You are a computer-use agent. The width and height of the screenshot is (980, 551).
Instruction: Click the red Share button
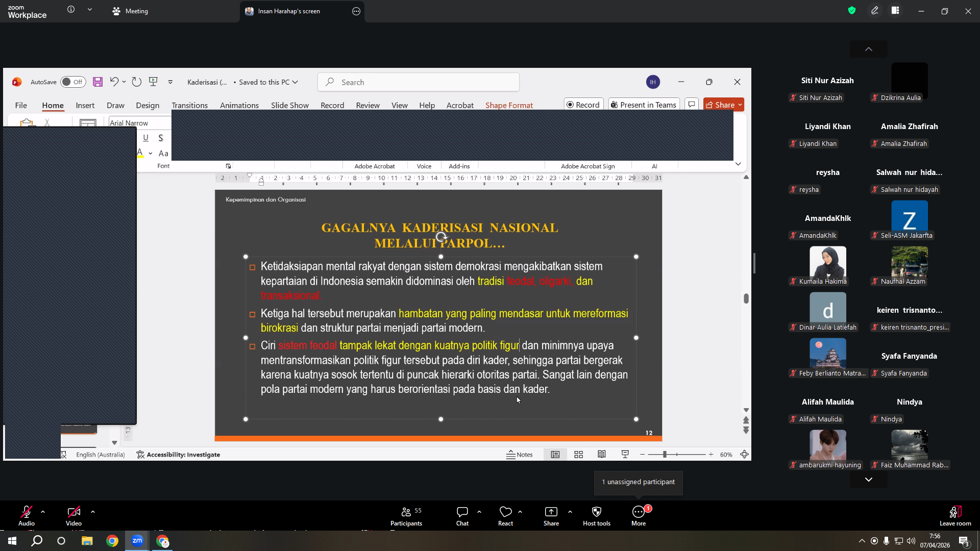click(724, 105)
